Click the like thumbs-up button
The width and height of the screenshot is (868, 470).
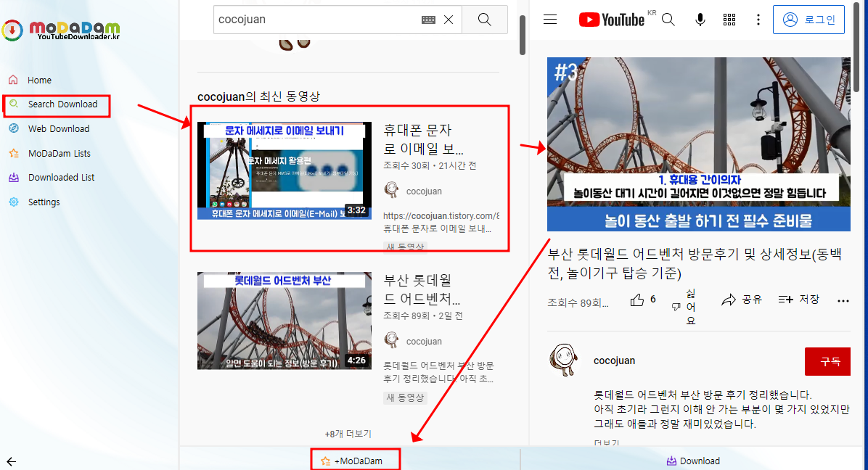[x=643, y=300]
